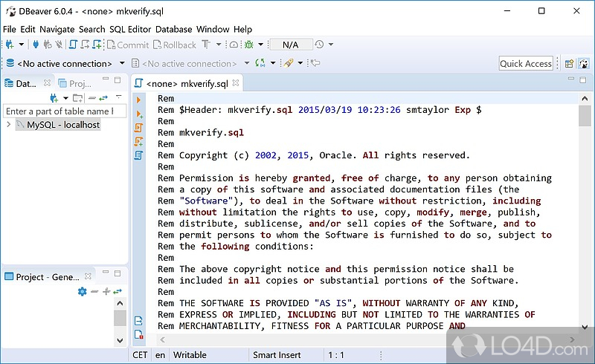Open SQL Editor via the blue script icon

(73, 45)
